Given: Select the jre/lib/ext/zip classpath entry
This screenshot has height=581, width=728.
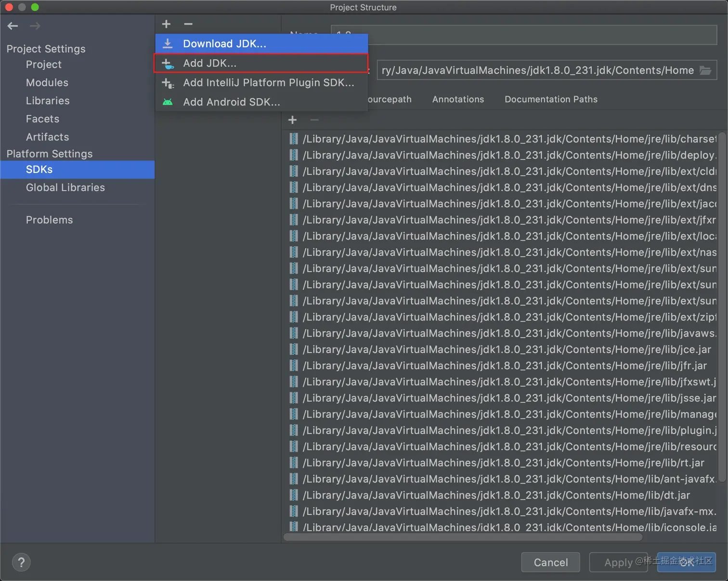Looking at the screenshot, I should (x=501, y=317).
